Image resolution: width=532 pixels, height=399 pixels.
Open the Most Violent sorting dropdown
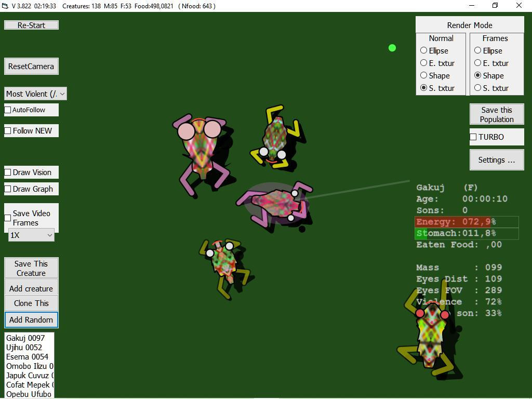tap(34, 94)
